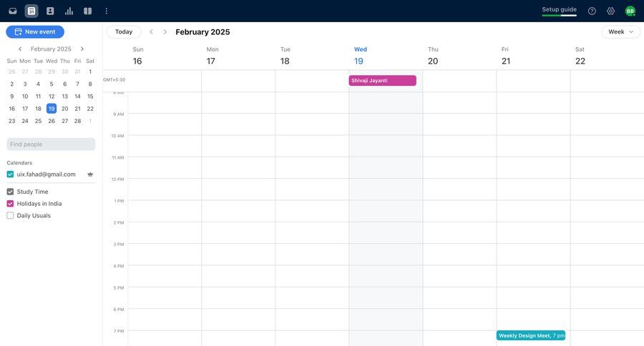Click the New event button
This screenshot has height=346, width=644.
35,32
